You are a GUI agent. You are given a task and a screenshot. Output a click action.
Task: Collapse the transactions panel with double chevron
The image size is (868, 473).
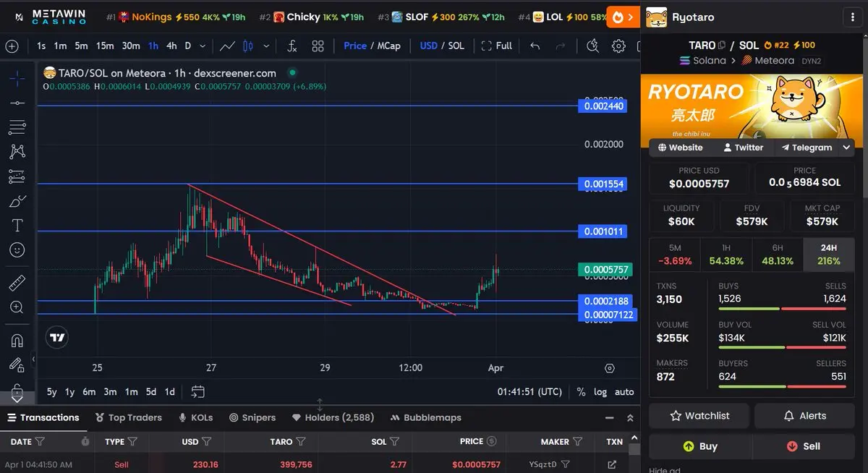click(x=630, y=418)
